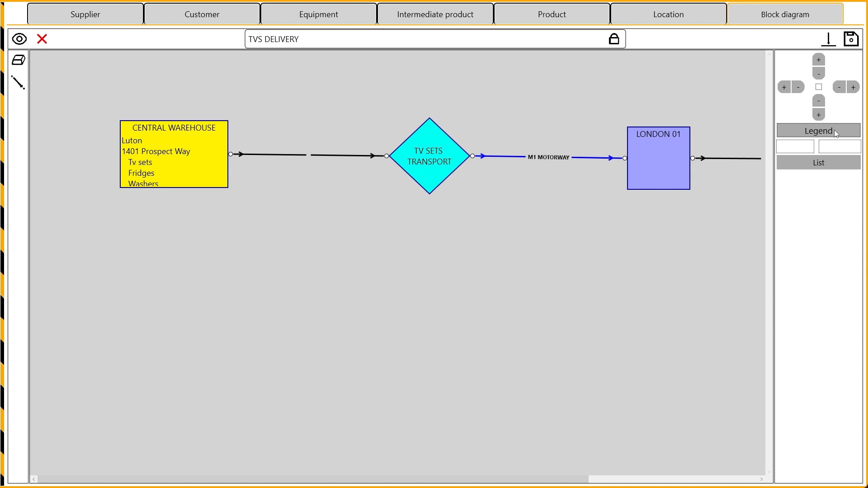Click the topmost plus navigation button
The height and width of the screenshot is (488, 868).
[818, 60]
